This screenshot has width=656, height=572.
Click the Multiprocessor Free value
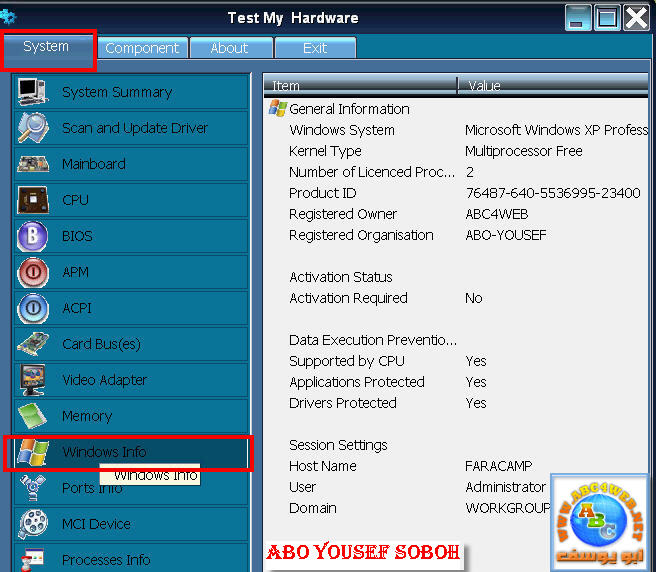click(523, 151)
